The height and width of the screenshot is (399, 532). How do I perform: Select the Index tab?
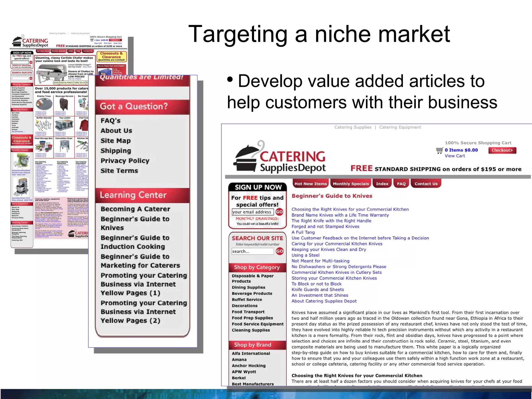point(382,184)
